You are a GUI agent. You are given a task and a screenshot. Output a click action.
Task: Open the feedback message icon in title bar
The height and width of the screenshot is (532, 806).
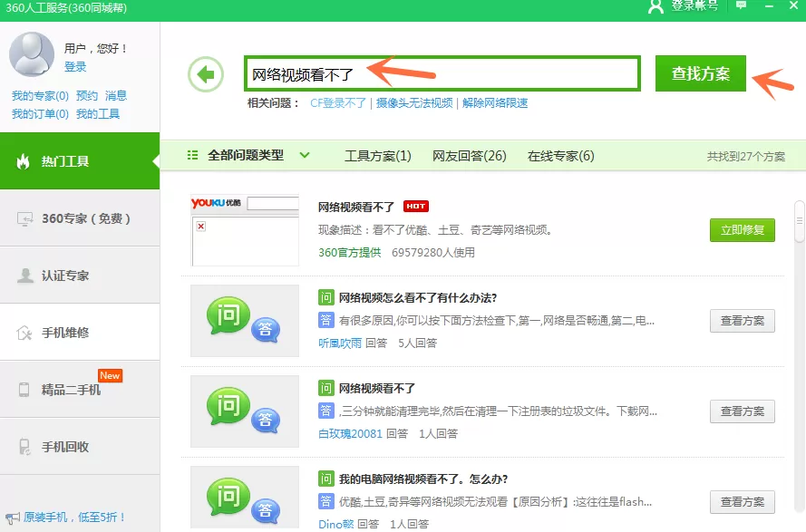[742, 5]
